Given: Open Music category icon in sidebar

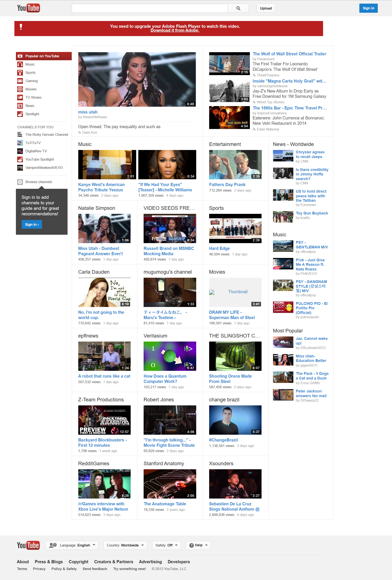Looking at the screenshot, I should (20, 64).
